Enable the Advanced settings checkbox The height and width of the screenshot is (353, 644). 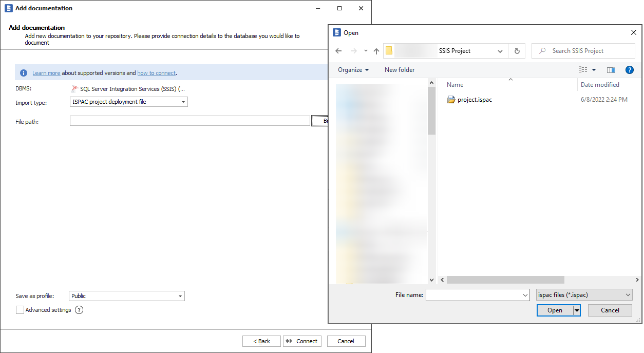pyautogui.click(x=20, y=310)
